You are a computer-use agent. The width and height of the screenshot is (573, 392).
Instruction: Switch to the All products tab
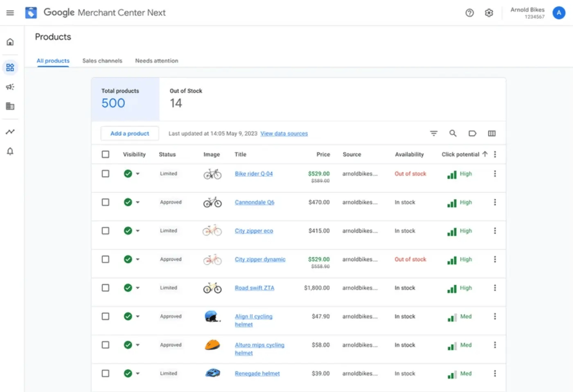pyautogui.click(x=53, y=61)
